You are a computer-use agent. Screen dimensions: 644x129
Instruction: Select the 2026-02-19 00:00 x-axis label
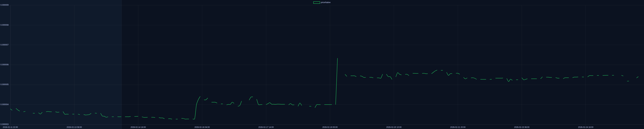click(x=330, y=127)
